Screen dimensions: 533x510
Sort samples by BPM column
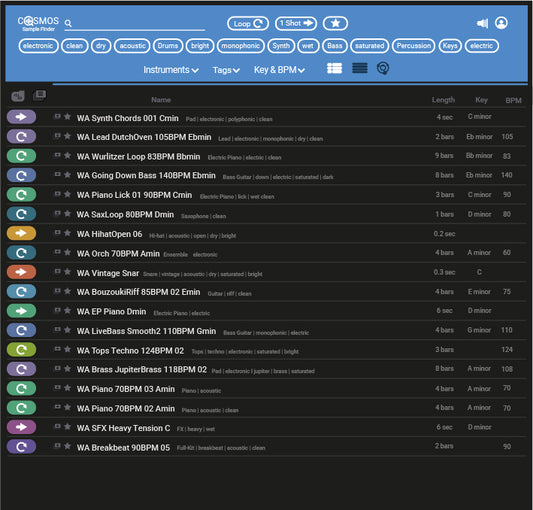(x=513, y=100)
